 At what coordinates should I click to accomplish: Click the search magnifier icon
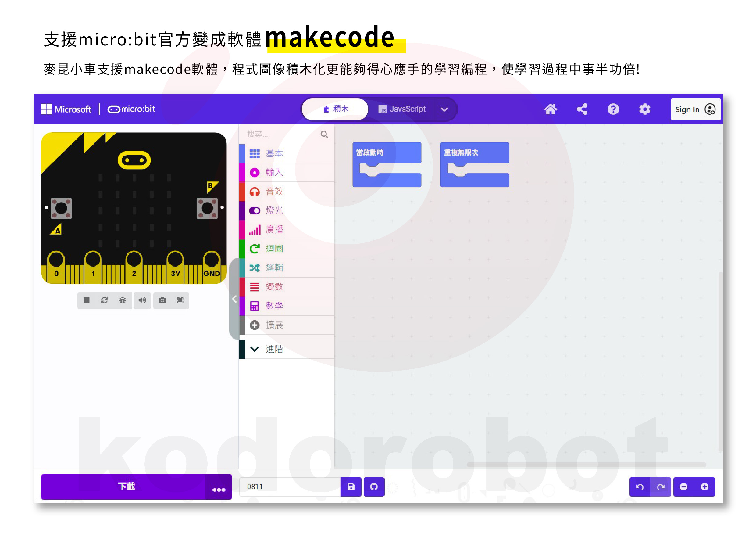click(324, 134)
